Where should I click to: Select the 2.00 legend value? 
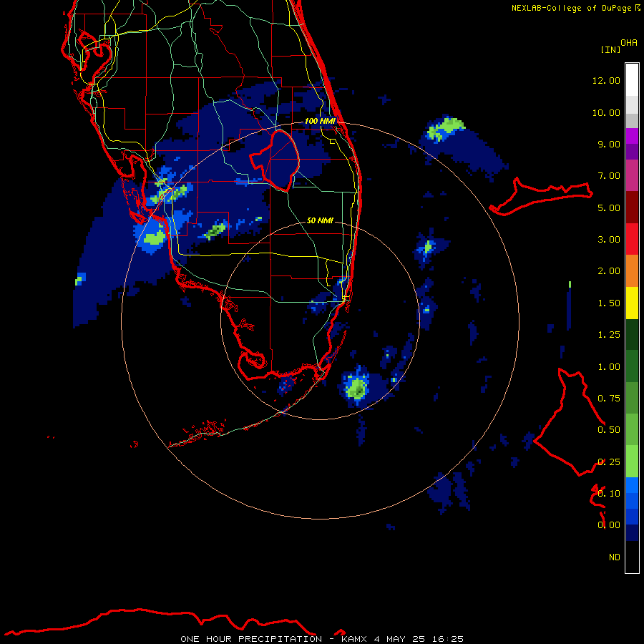click(x=609, y=271)
